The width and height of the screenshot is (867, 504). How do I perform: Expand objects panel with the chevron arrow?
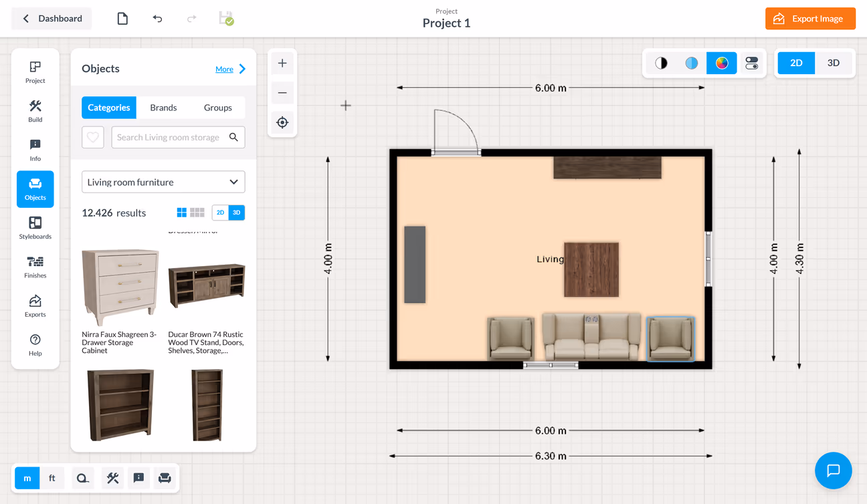pos(242,69)
